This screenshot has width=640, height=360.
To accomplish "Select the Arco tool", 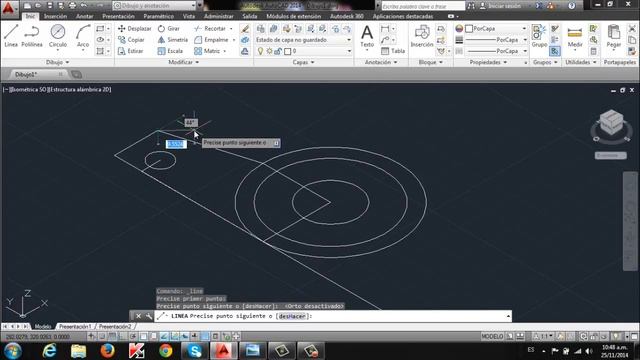I will (x=83, y=36).
